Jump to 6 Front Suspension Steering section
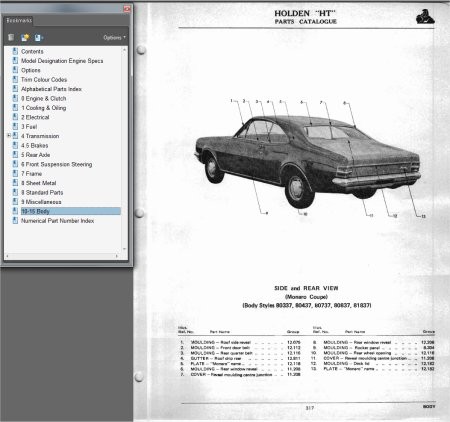The height and width of the screenshot is (422, 450). coord(57,164)
